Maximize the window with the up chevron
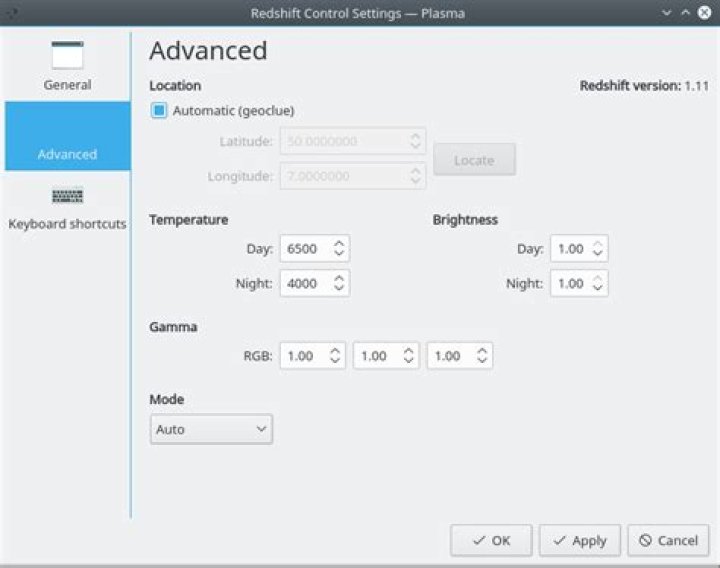Viewport: 720px width, 568px height. 686,13
